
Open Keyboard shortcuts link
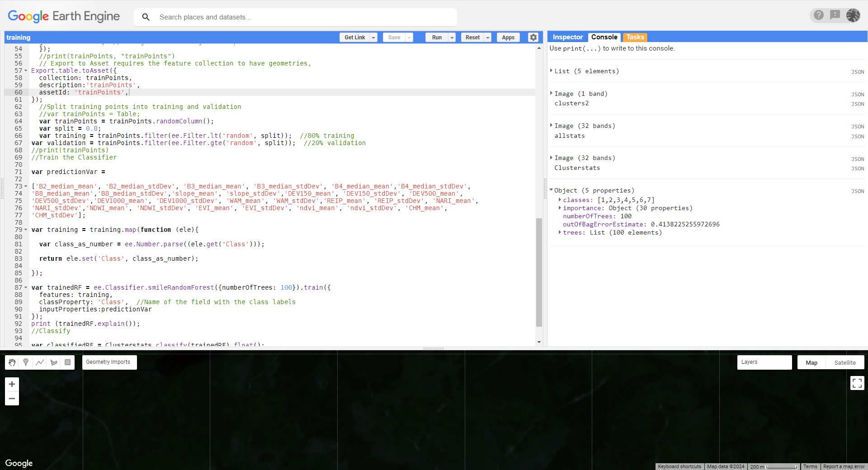[679, 466]
